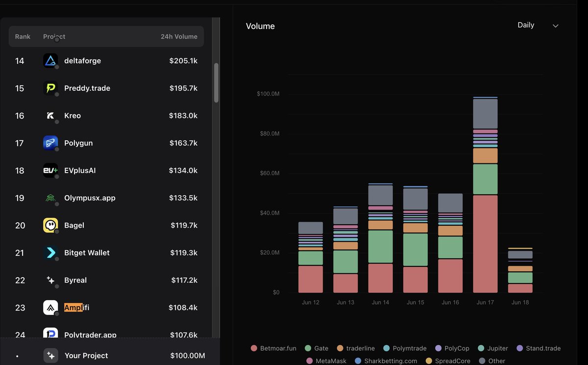The image size is (588, 365).
Task: Click the $100.00M Your Project volume
Action: click(x=188, y=356)
